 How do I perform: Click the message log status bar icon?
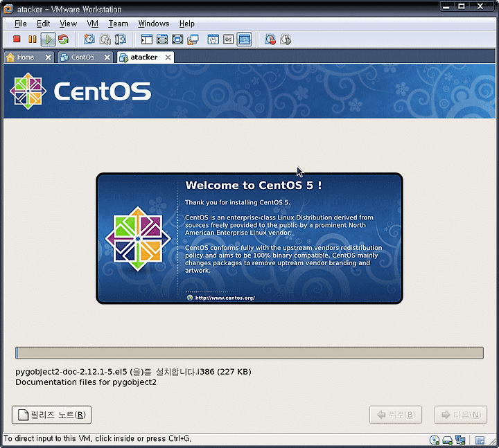(x=480, y=440)
